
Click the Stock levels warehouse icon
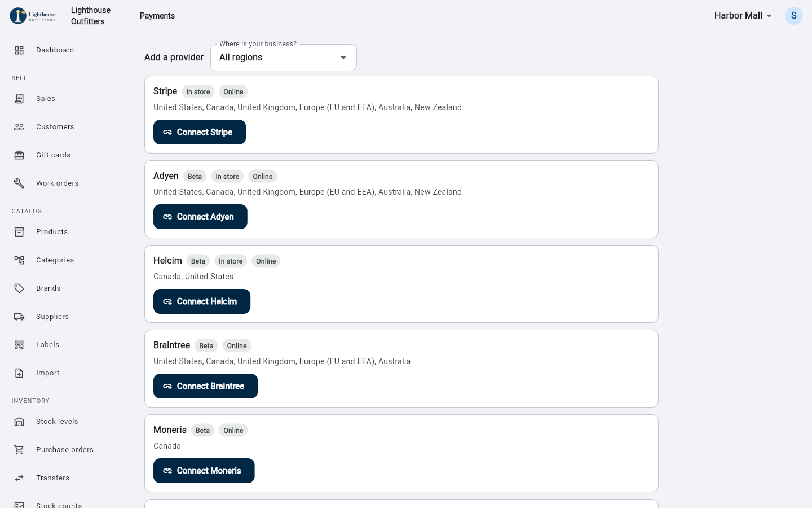coord(19,422)
